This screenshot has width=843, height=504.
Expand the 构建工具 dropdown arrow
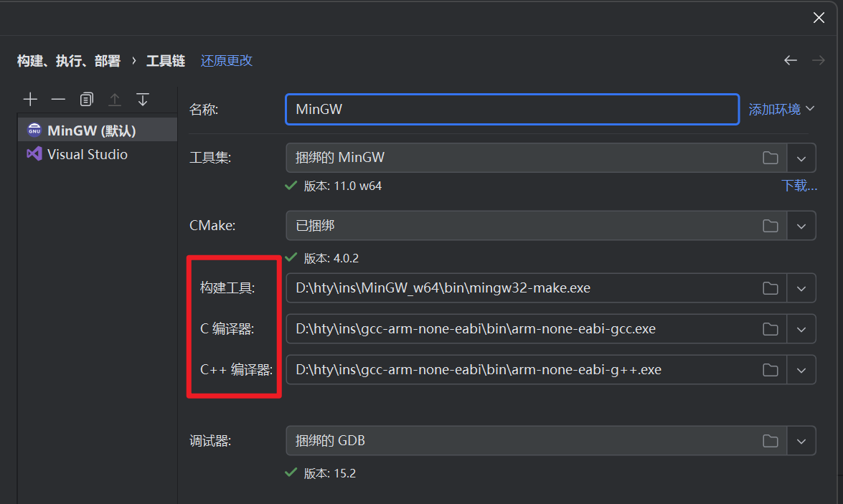(x=801, y=288)
